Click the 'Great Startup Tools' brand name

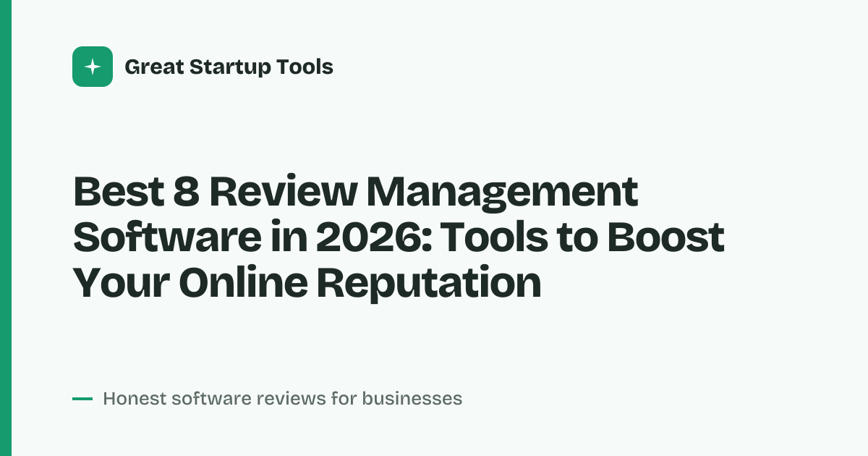click(229, 67)
